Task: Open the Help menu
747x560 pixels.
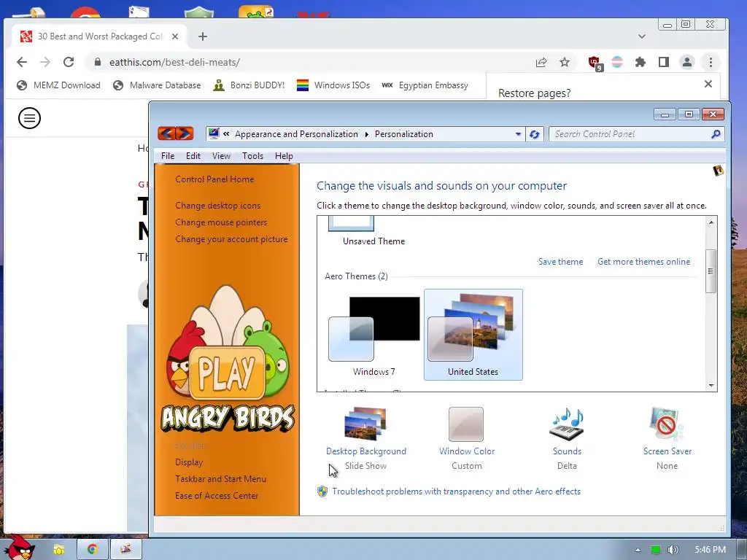Action: click(x=284, y=156)
